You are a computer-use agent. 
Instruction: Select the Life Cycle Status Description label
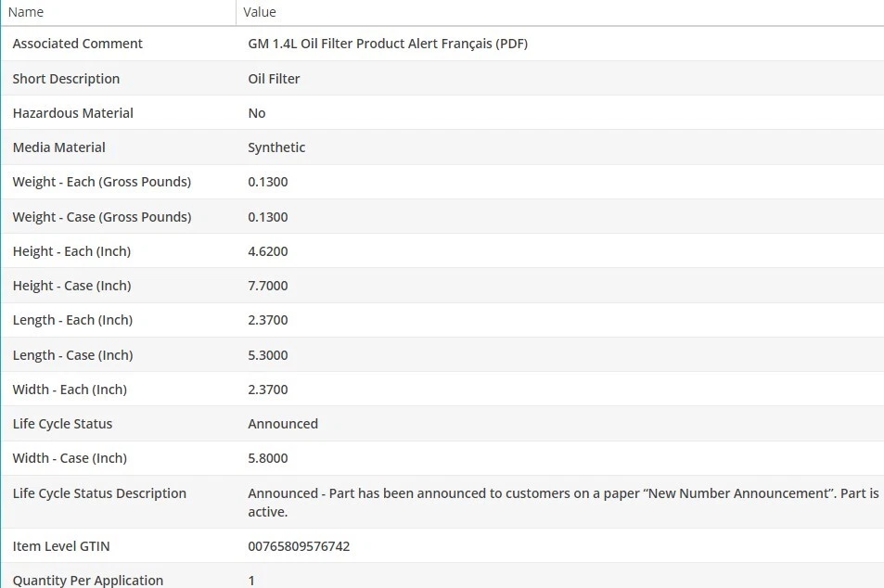tap(99, 493)
